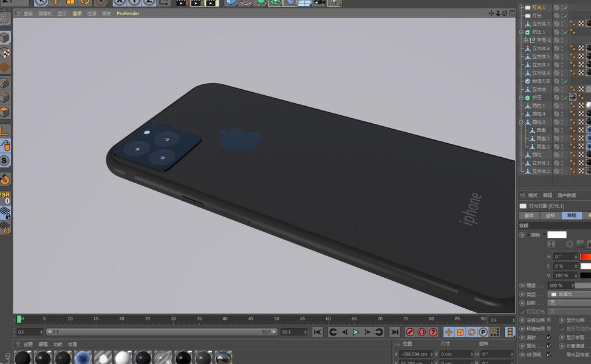Click the PSR reset button
This screenshot has height=364, width=591.
(x=5, y=198)
